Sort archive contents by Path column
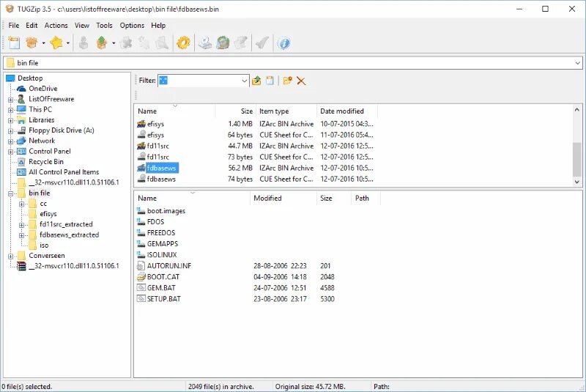Screen dimensions: 586x392 [x=366, y=198]
